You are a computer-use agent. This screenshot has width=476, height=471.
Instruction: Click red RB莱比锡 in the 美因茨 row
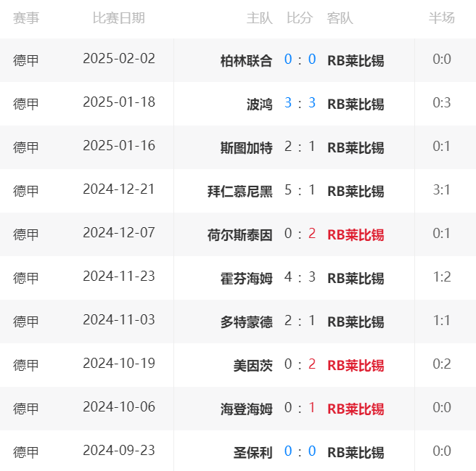356,365
